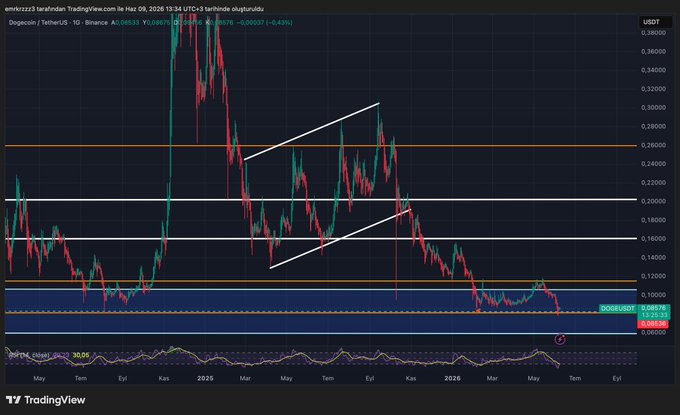Select the lower white channel trend line
680x415 pixels.
340,239
